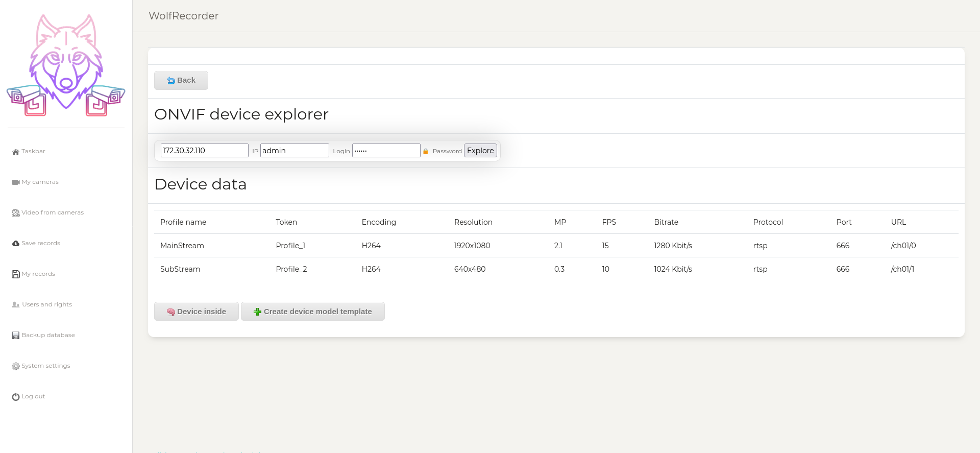Click the Video from cameras icon

[x=16, y=213]
